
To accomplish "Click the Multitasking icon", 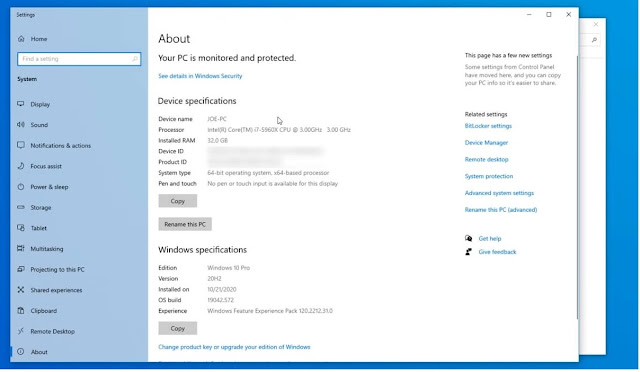I will coord(21,248).
